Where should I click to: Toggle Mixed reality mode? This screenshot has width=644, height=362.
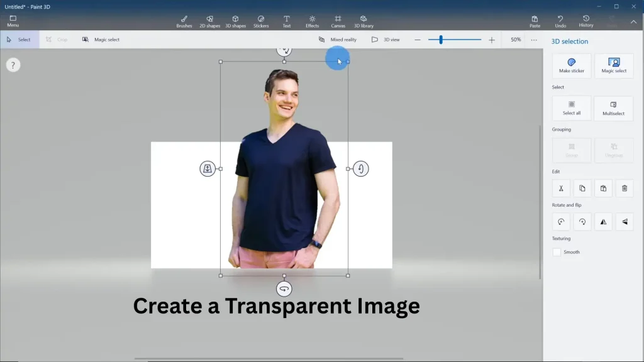tap(337, 39)
